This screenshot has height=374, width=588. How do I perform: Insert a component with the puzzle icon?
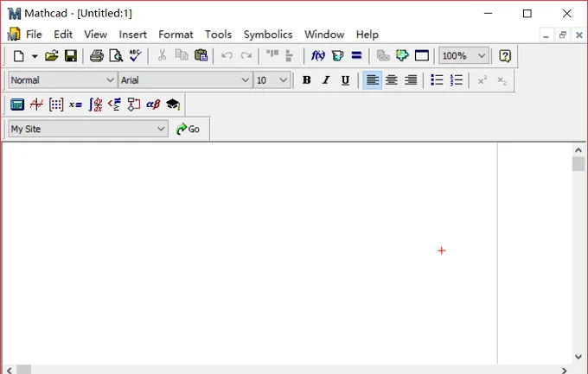[402, 56]
